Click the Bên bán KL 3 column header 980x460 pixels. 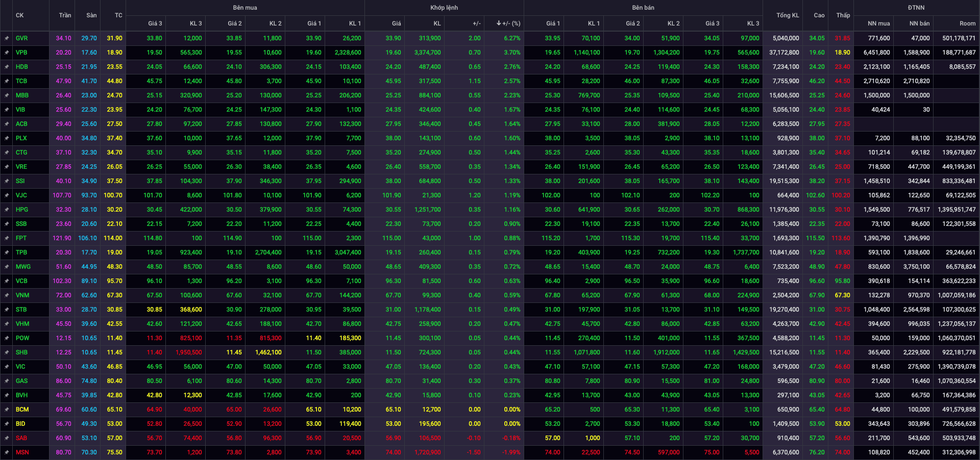(x=753, y=23)
